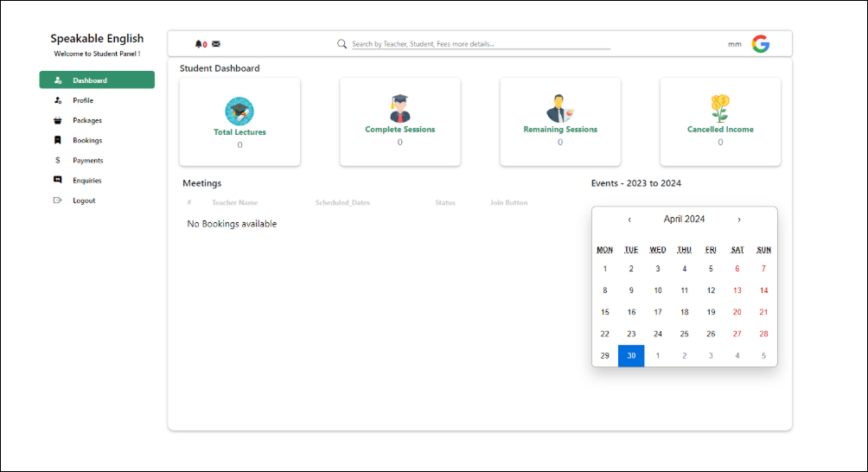The image size is (868, 472).
Task: Click the Packages basket icon
Action: tap(58, 120)
